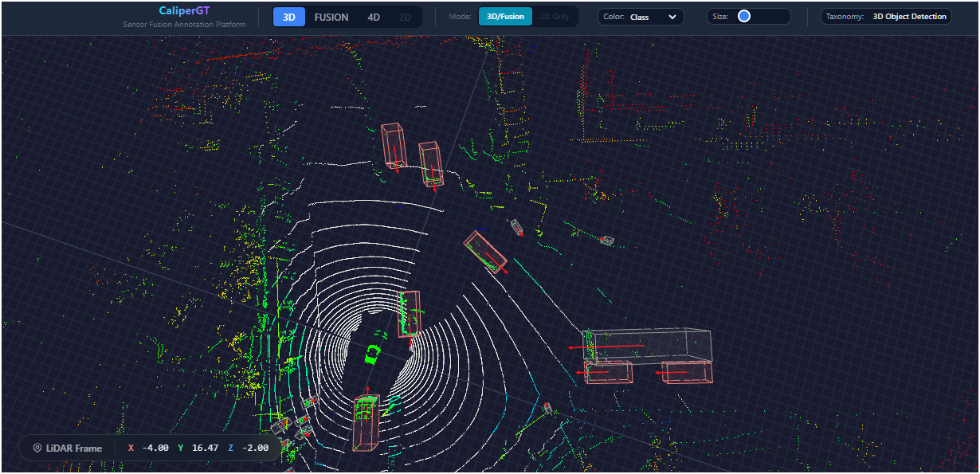Switch to the FUSION view tab
The width and height of the screenshot is (980, 474).
[x=331, y=17]
